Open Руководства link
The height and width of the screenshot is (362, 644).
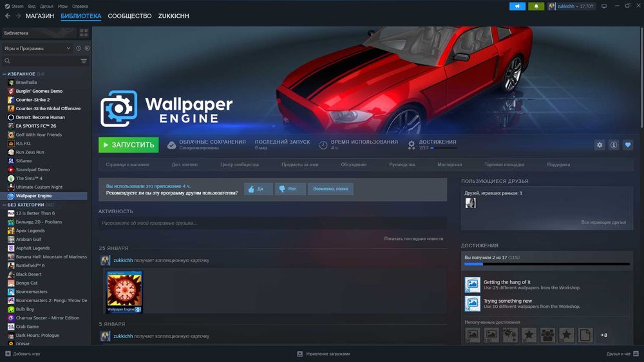pos(402,164)
